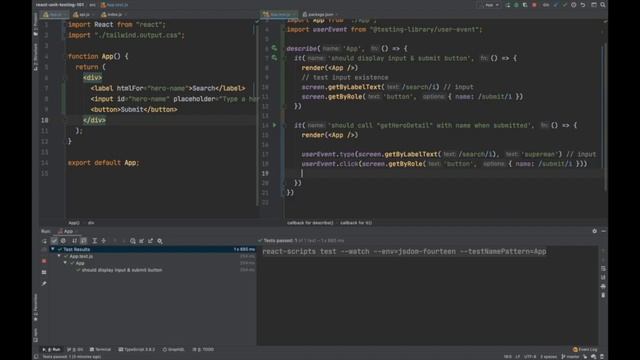Click the red Stop icon in top toolbar
Screen dimensions: 640x360
tap(534, 5)
